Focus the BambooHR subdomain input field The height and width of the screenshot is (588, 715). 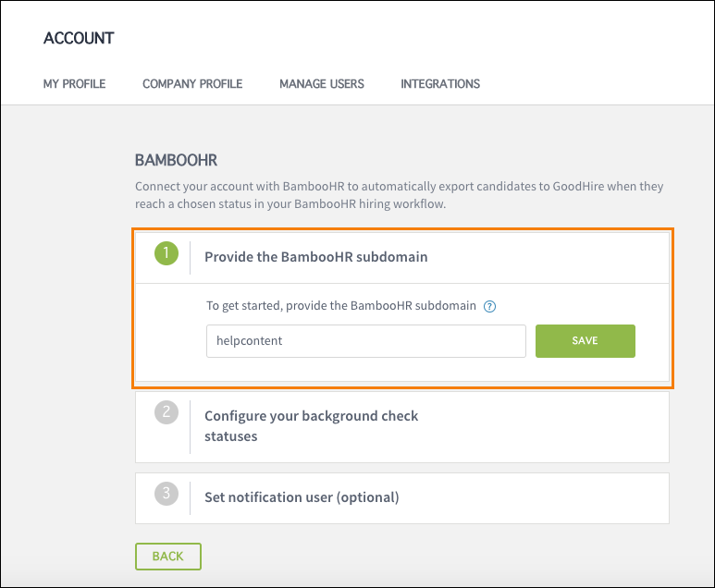366,341
